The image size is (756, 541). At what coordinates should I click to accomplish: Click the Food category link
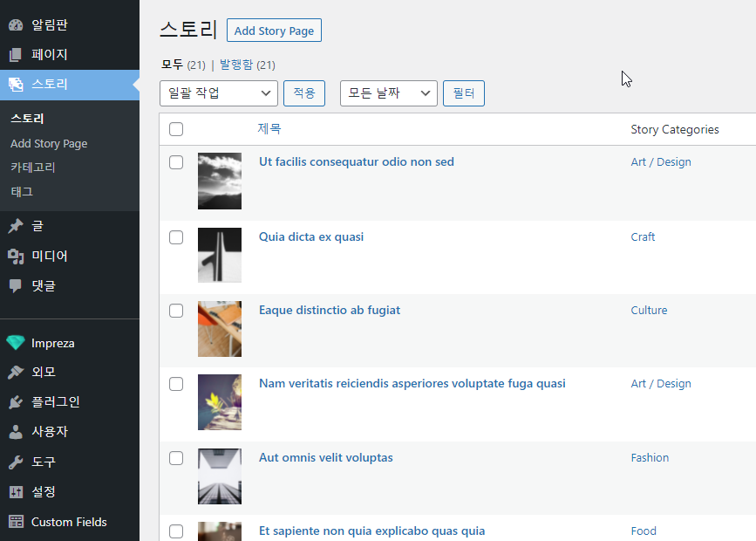(644, 531)
